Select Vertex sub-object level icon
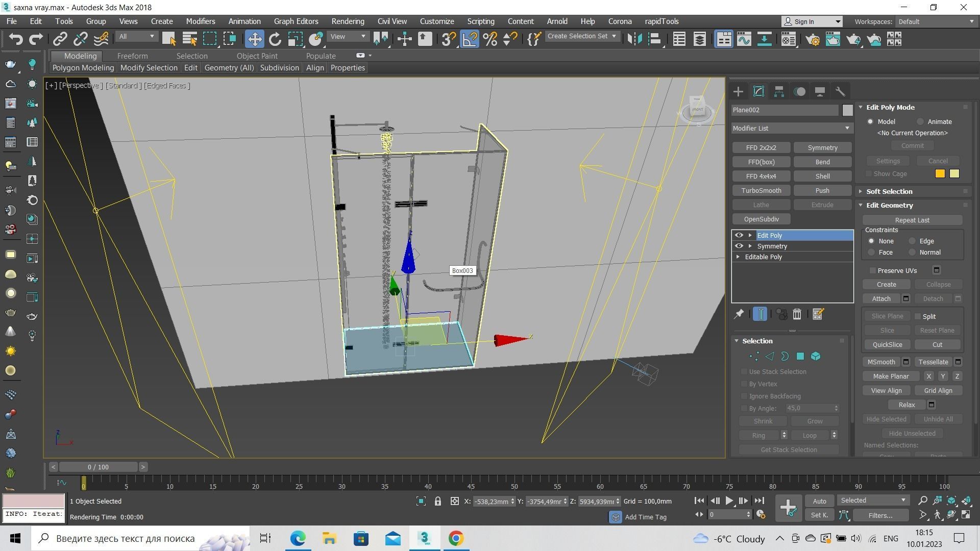This screenshot has width=980, height=551. coord(754,356)
